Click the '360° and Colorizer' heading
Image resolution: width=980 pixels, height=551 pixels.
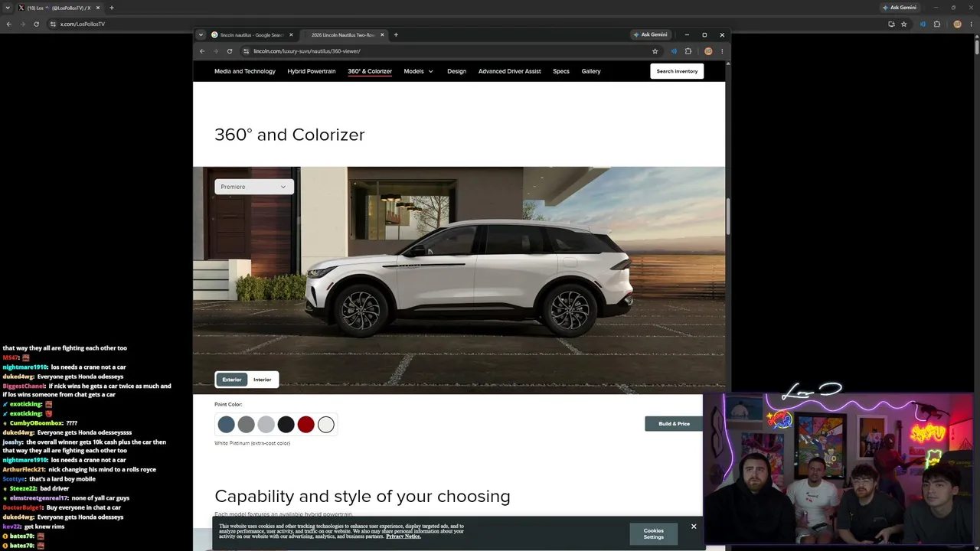(289, 135)
